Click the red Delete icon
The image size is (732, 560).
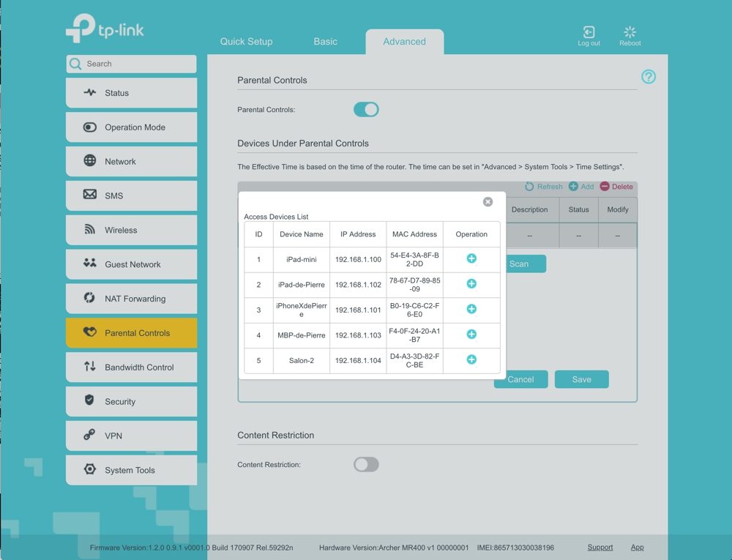tap(605, 187)
